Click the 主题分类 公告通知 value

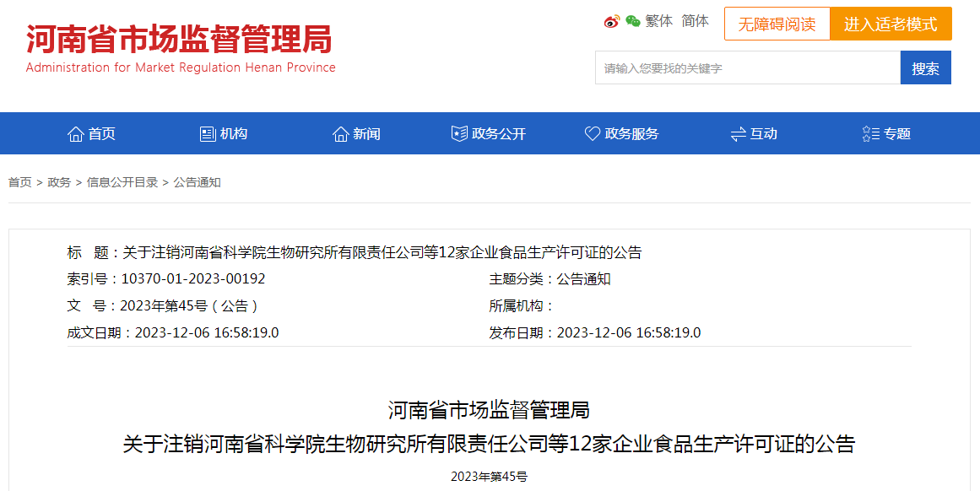click(x=584, y=278)
